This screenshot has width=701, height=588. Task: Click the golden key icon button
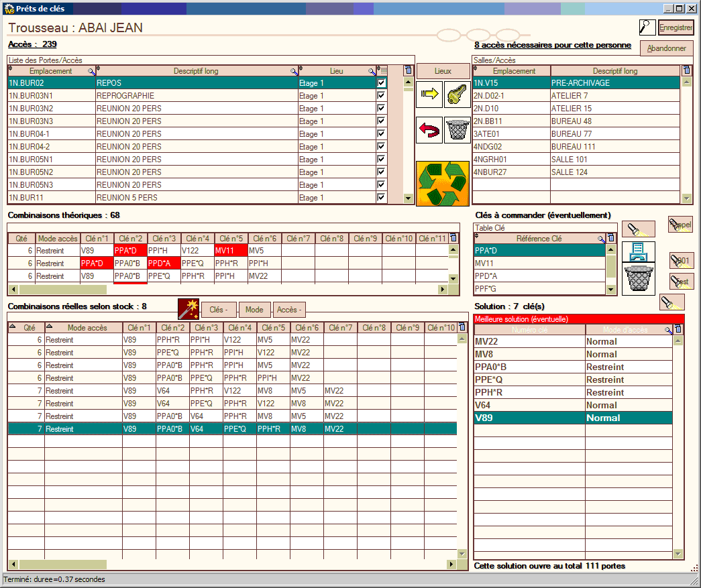pyautogui.click(x=457, y=95)
